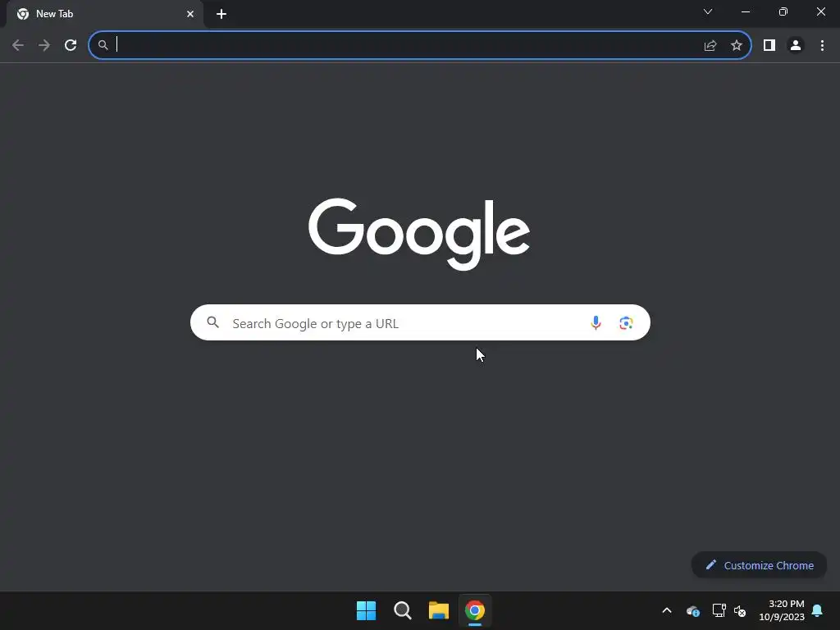Open a new tab with the plus button
The height and width of the screenshot is (630, 840).
221,14
